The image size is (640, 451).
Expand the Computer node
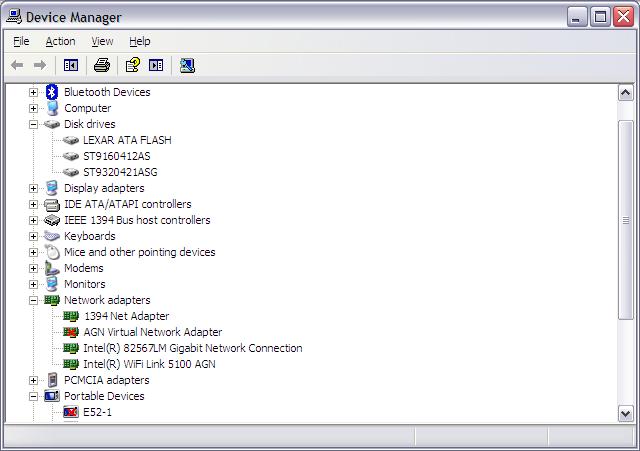tap(33, 108)
